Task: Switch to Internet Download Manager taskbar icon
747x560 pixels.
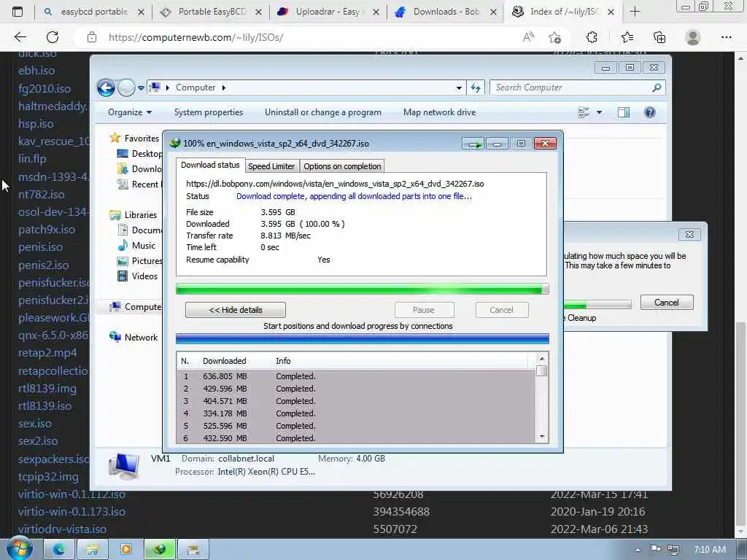Action: point(160,550)
